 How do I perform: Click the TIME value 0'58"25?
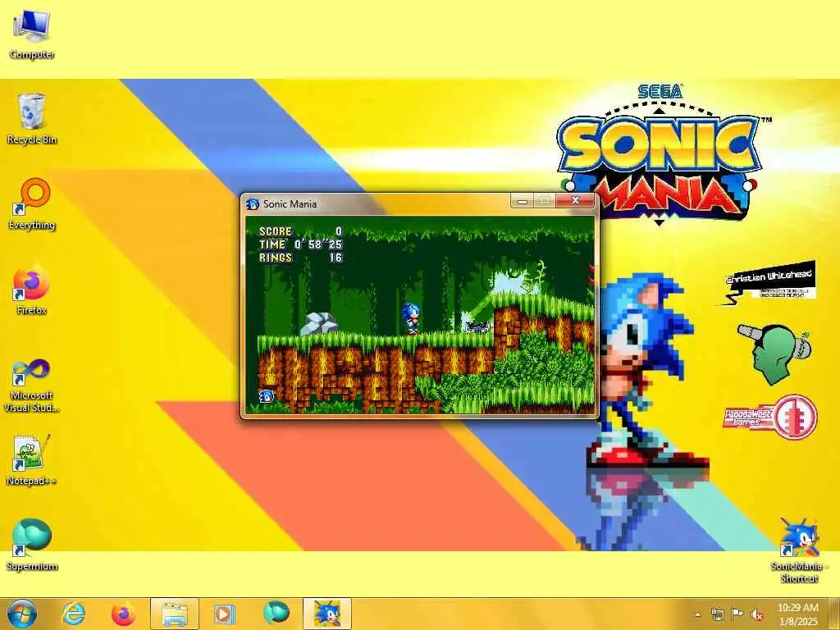point(318,244)
